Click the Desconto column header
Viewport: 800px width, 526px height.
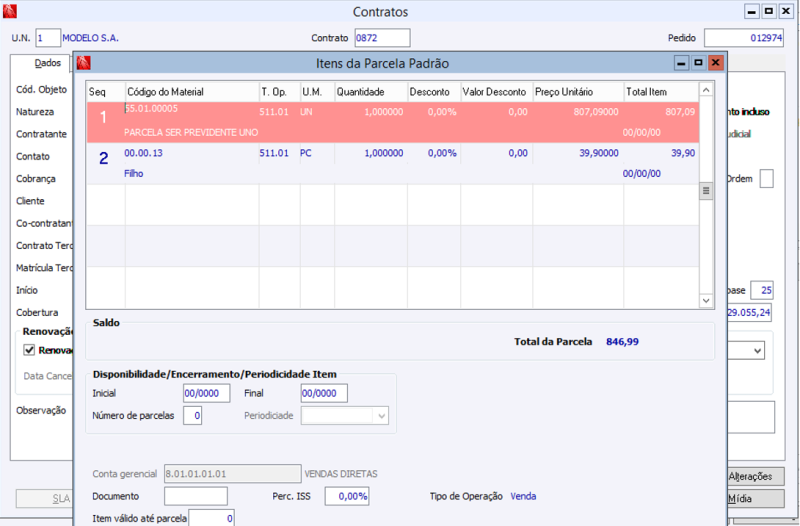click(434, 92)
